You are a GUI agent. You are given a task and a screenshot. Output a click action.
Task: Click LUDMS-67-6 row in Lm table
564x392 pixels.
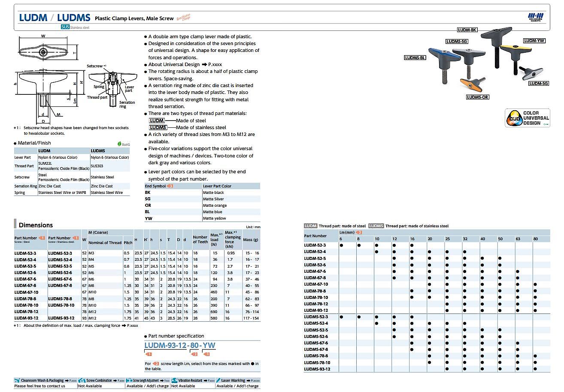click(x=427, y=343)
